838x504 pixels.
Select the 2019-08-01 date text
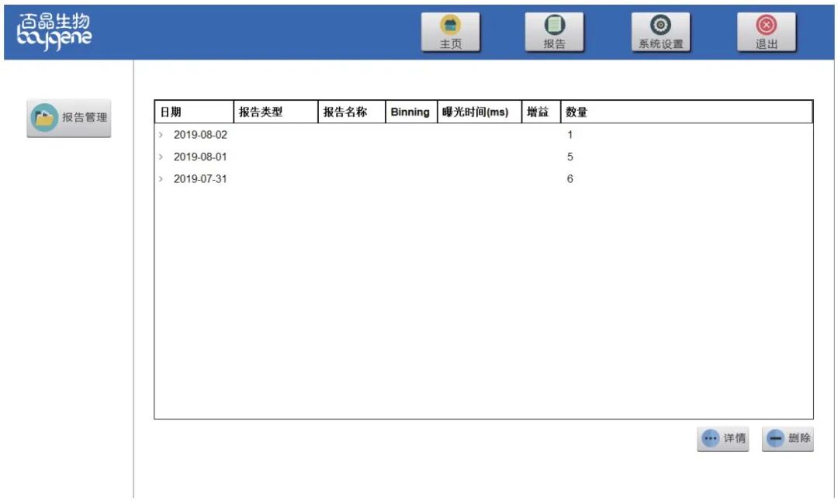point(200,157)
